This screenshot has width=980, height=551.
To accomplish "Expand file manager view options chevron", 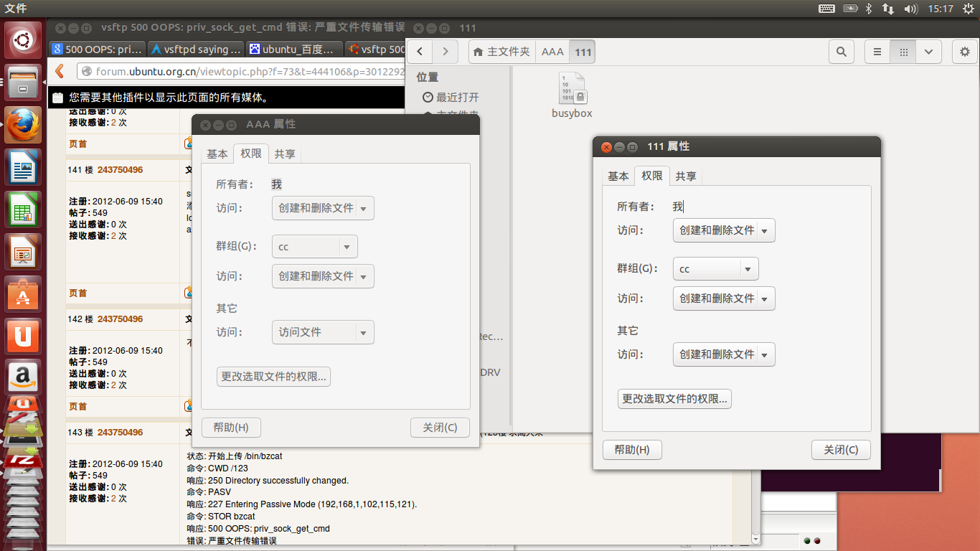I will click(x=929, y=52).
